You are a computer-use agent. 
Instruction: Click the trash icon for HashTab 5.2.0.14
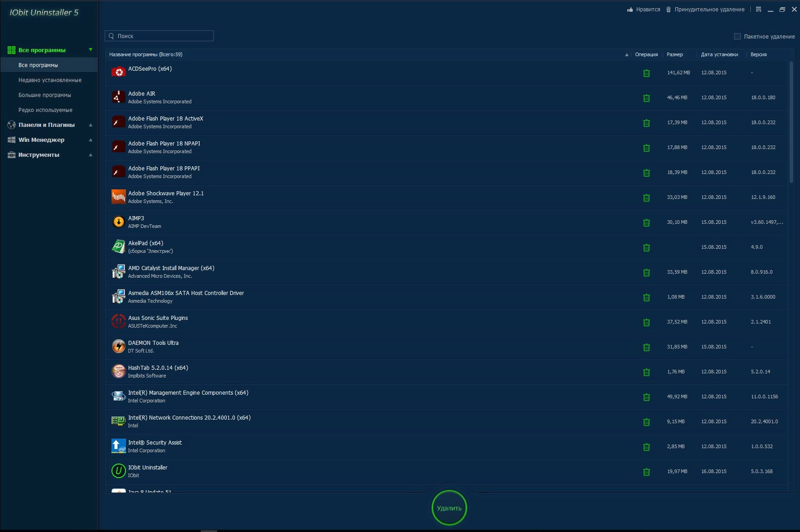[646, 372]
